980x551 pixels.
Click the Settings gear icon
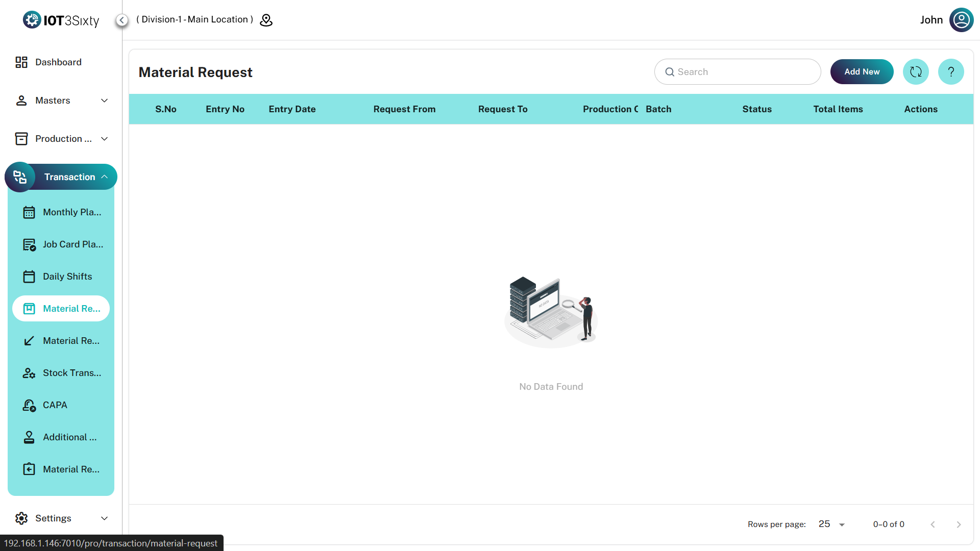(21, 518)
